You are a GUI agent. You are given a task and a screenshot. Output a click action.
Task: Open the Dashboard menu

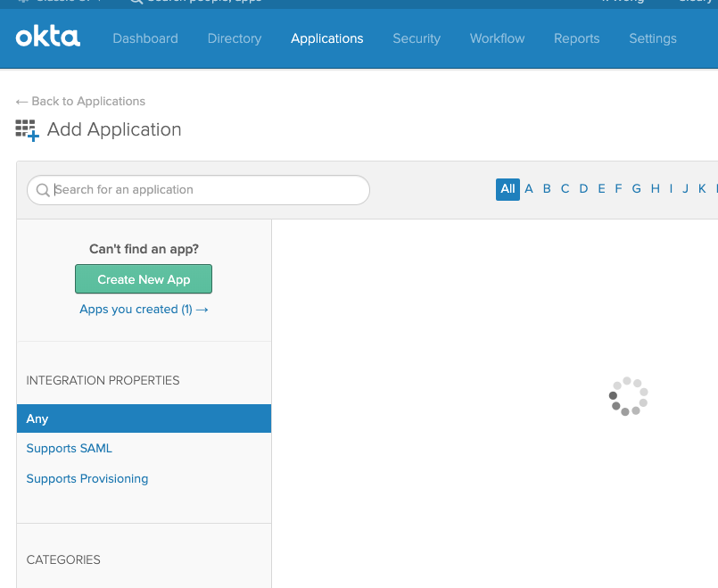pos(145,38)
